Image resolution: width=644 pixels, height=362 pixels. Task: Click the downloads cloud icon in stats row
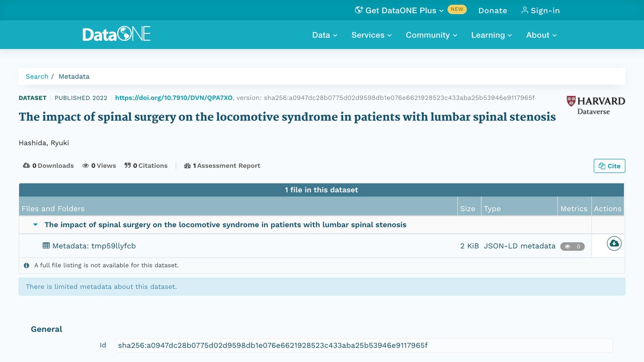[27, 165]
